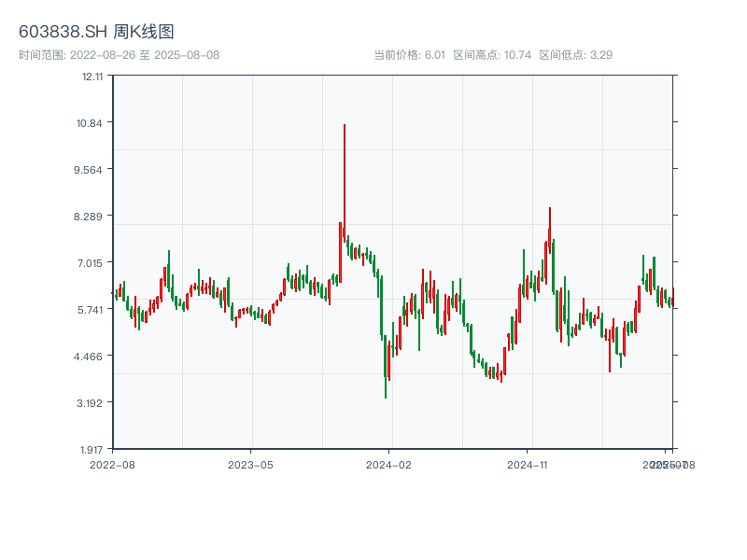Click the green candle dipping to the 3.29 low
This screenshot has width=747, height=560.
pos(386,367)
